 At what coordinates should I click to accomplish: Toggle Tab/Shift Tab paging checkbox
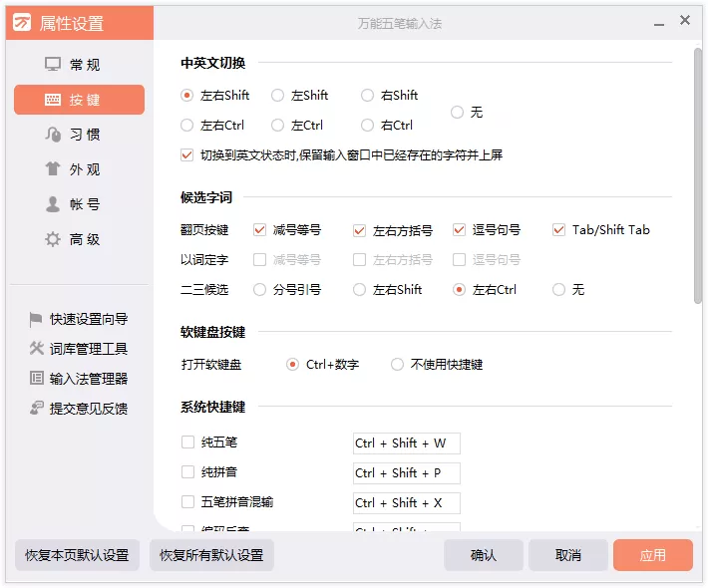pos(559,229)
